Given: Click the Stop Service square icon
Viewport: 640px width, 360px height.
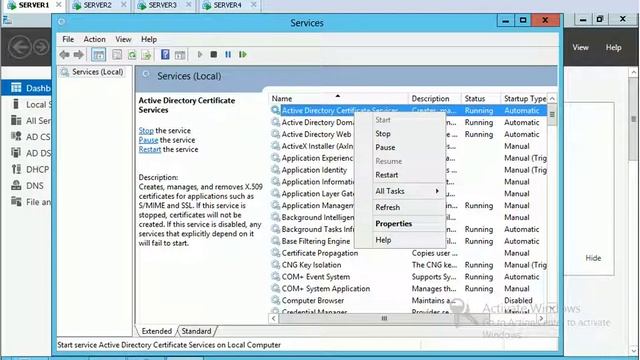Looking at the screenshot, I should click(213, 54).
